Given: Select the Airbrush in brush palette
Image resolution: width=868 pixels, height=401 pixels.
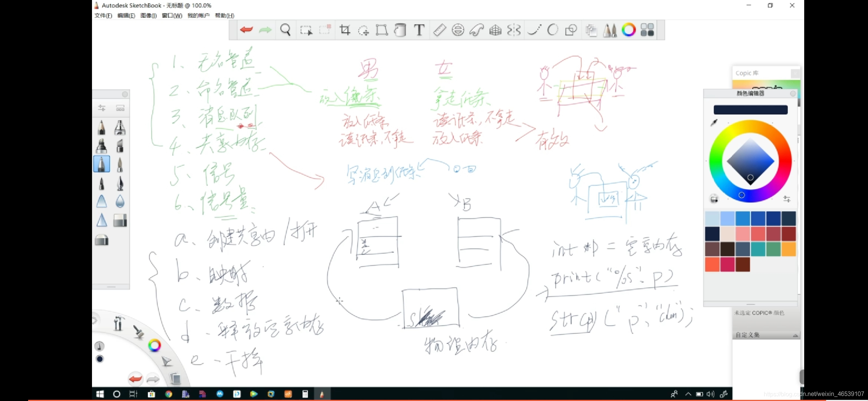Looking at the screenshot, I should click(120, 127).
